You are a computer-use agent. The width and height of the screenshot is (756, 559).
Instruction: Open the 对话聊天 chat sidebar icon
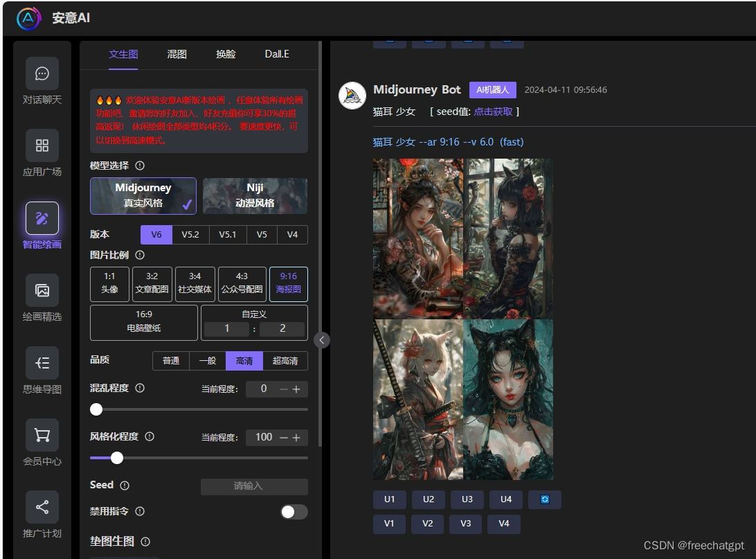(42, 73)
